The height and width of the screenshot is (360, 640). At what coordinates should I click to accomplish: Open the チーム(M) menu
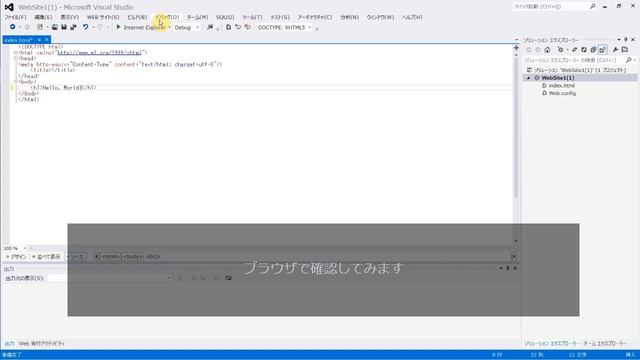[198, 17]
